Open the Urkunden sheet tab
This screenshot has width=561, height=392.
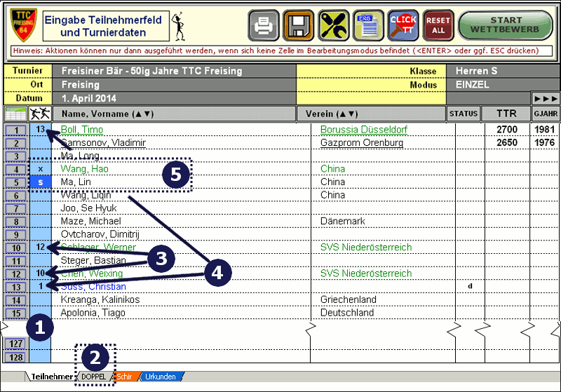coord(163,377)
